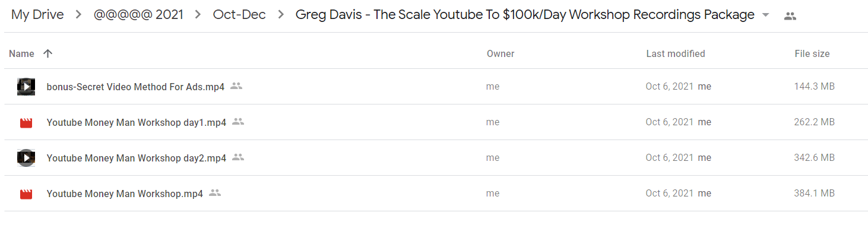
Task: Open the Oct-Dec breadcrumb folder
Action: (x=239, y=15)
